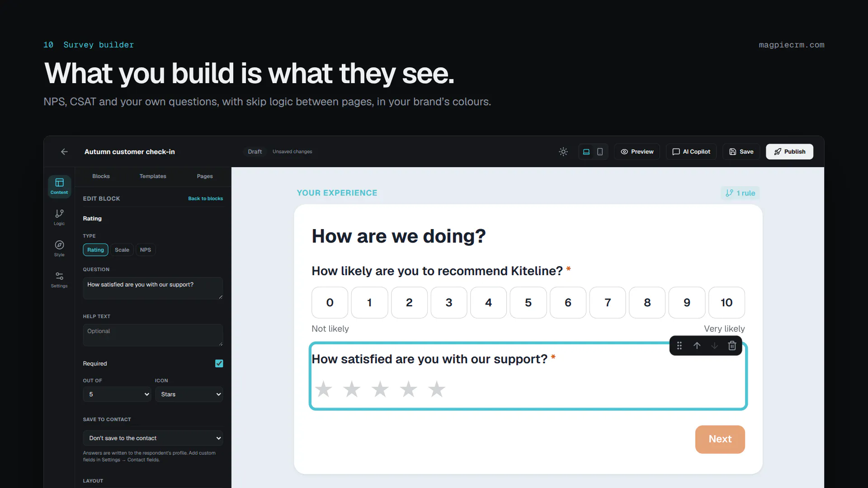Grab the block drag handle icon

679,346
